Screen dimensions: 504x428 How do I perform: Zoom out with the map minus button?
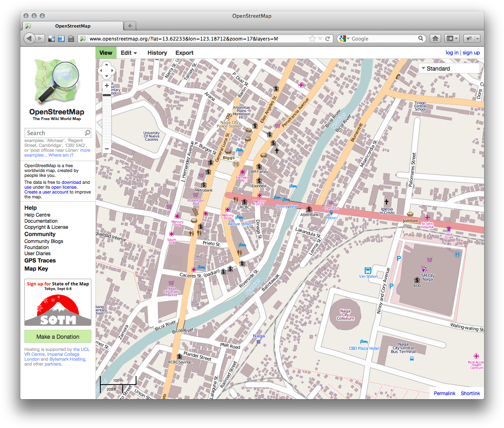pyautogui.click(x=107, y=149)
